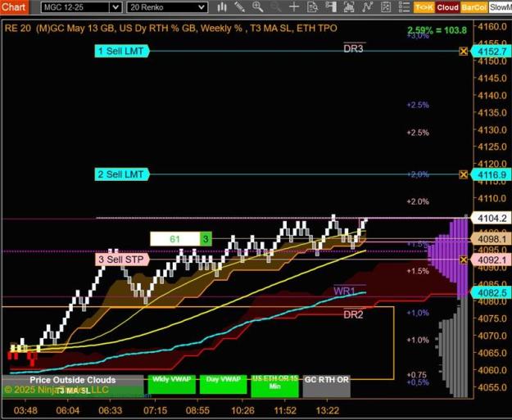The width and height of the screenshot is (512, 420).
Task: Click the greyed zoom out magnifier icon
Action: [x=276, y=7]
